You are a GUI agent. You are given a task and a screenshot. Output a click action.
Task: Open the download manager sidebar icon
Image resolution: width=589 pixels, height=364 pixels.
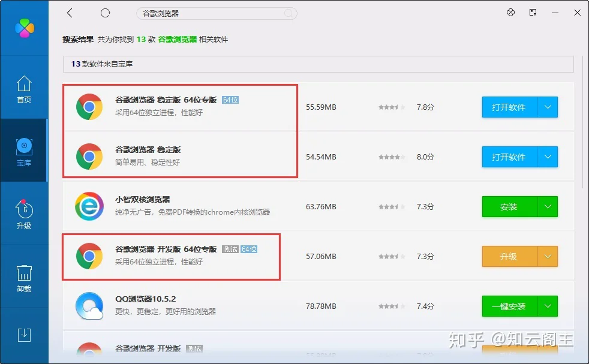(24, 335)
